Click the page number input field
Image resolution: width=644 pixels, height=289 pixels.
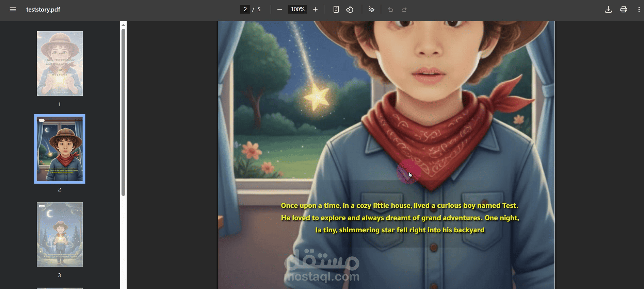(245, 10)
